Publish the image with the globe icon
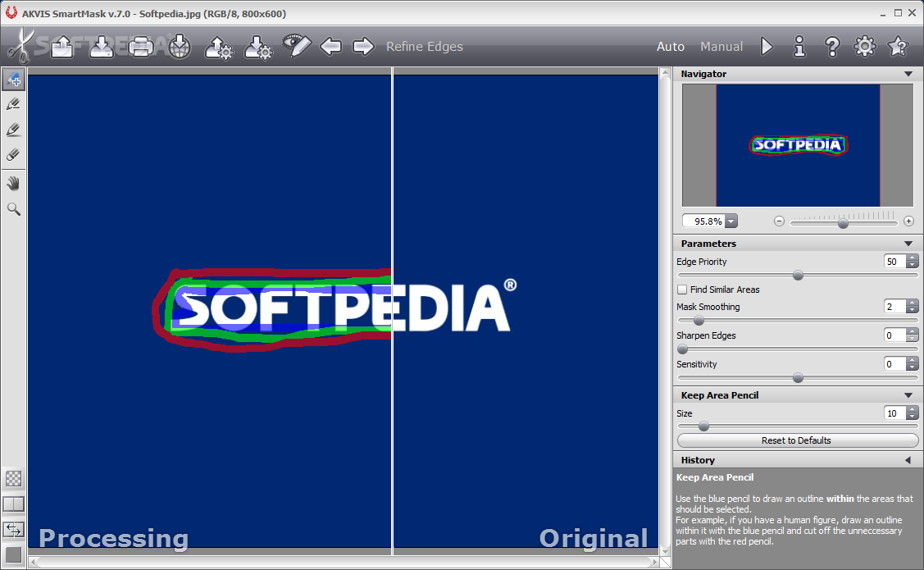The image size is (924, 570). pyautogui.click(x=180, y=46)
